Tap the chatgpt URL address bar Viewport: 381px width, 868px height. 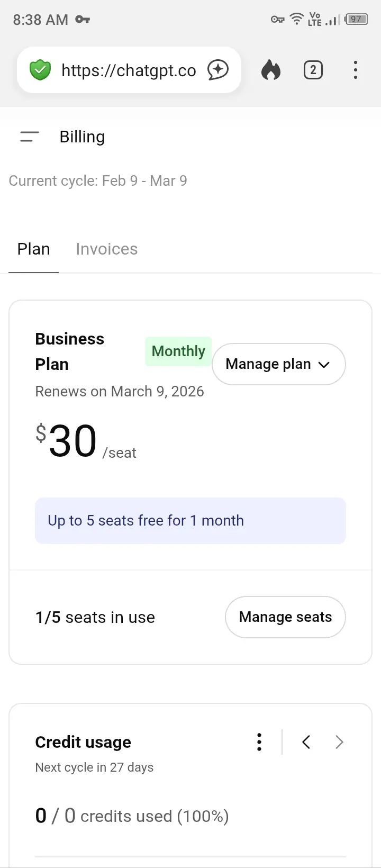tap(129, 70)
